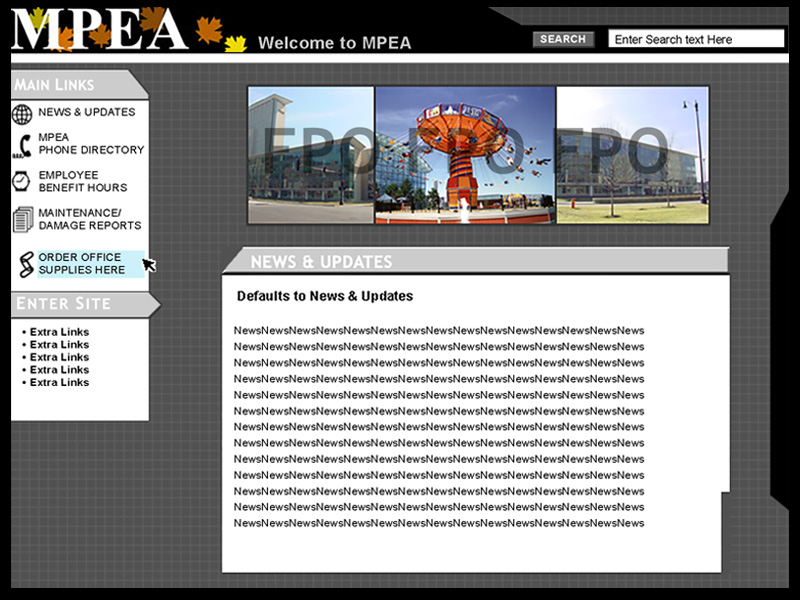Image resolution: width=800 pixels, height=600 pixels.
Task: Select Order Office Supplies Here link
Action: click(91, 264)
